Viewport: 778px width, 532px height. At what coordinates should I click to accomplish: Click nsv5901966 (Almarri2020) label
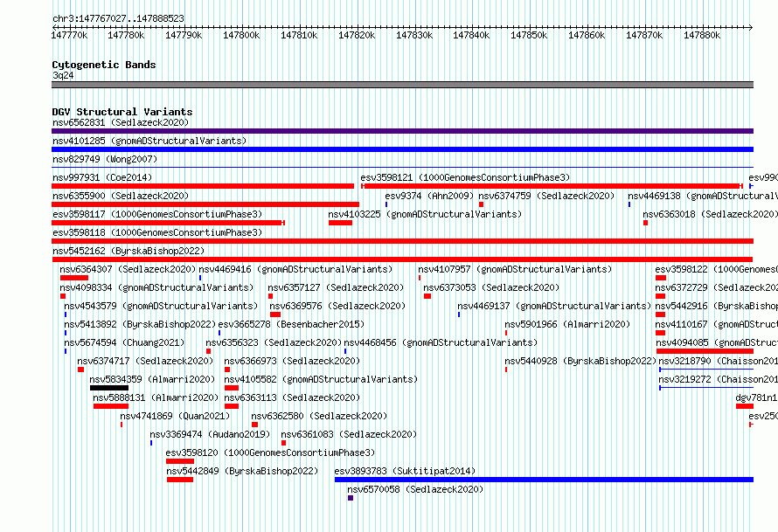point(567,324)
